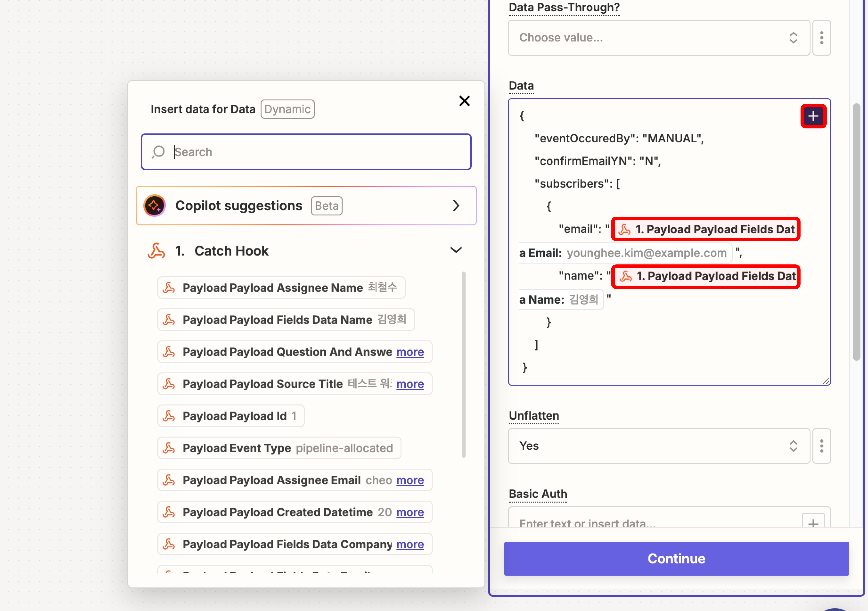The height and width of the screenshot is (611, 868).
Task: Click the Copilot suggestions sparkle icon
Action: (155, 206)
